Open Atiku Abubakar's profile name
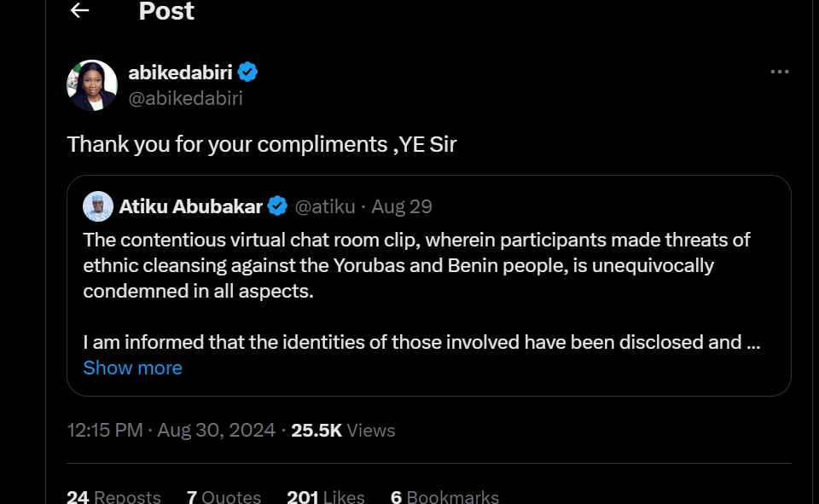Screen dimensions: 819x504 pos(191,206)
